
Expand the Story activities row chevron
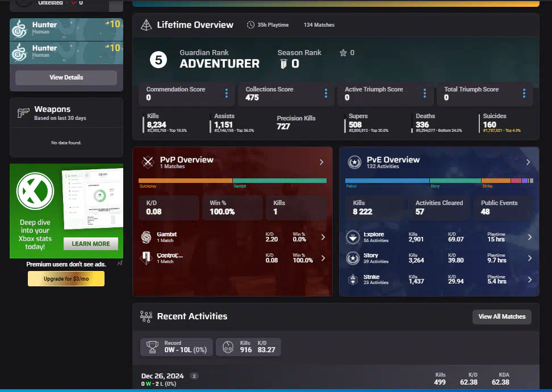pyautogui.click(x=529, y=258)
